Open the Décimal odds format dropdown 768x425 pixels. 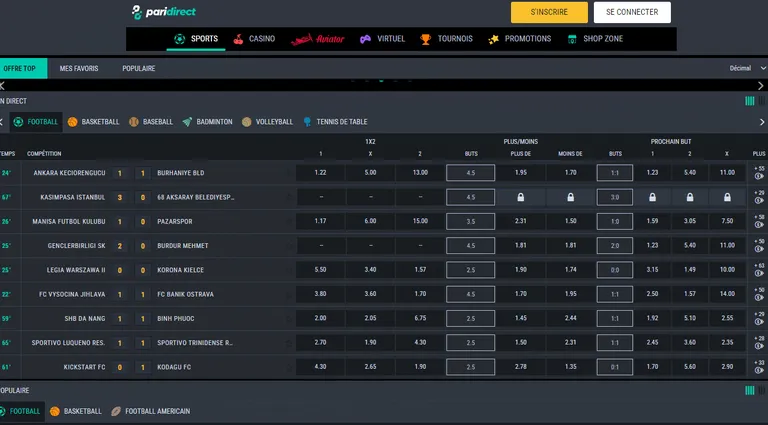click(x=745, y=68)
